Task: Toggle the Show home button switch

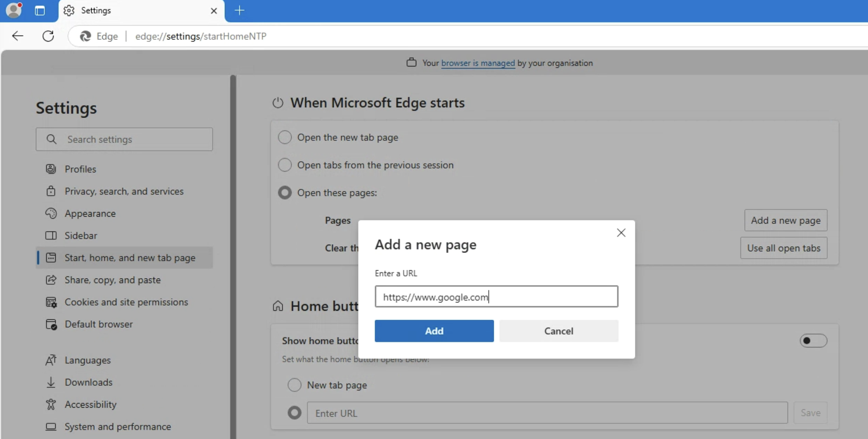Action: pyautogui.click(x=813, y=341)
